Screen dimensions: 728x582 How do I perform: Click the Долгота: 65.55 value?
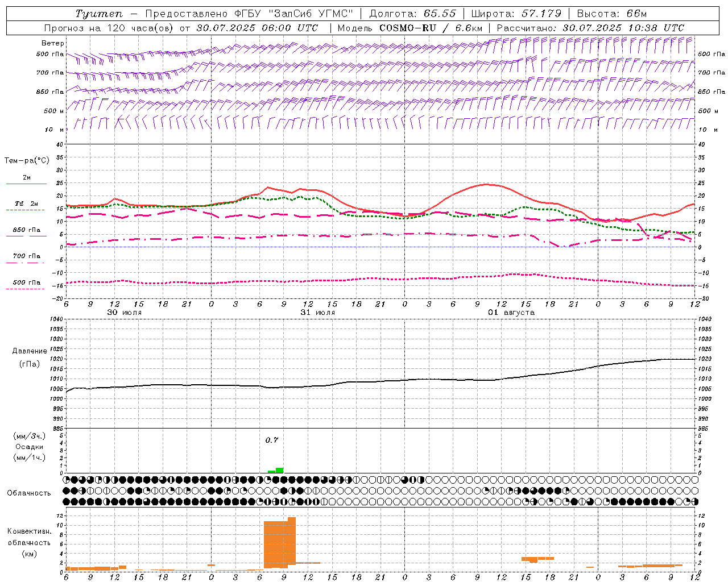pos(412,14)
